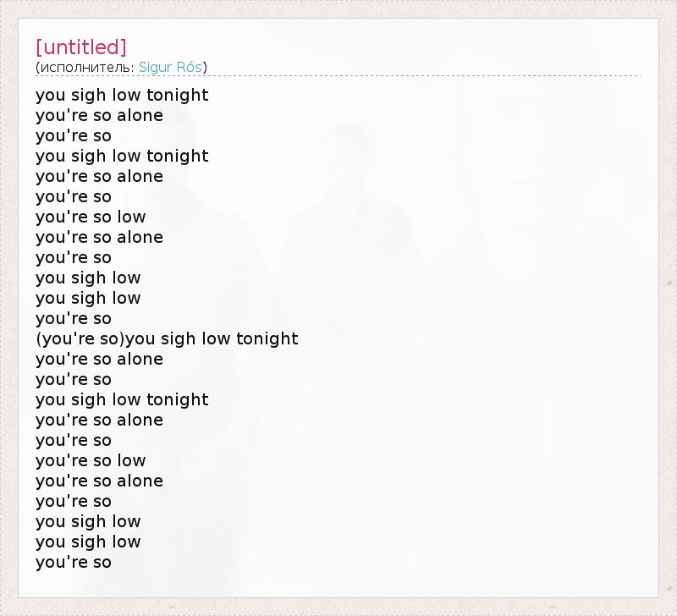This screenshot has width=677, height=616.
Task: Click the first "you sigh low" line without "tonight"
Action: tap(88, 278)
